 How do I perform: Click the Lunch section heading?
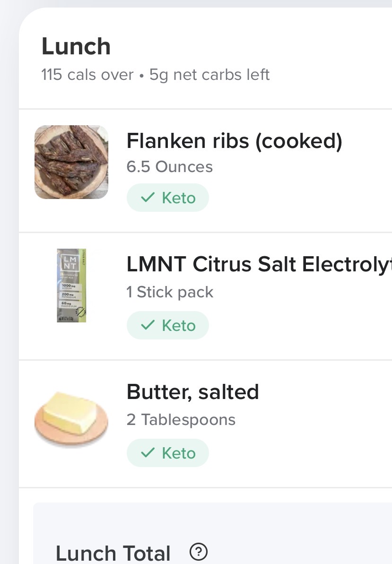click(76, 46)
